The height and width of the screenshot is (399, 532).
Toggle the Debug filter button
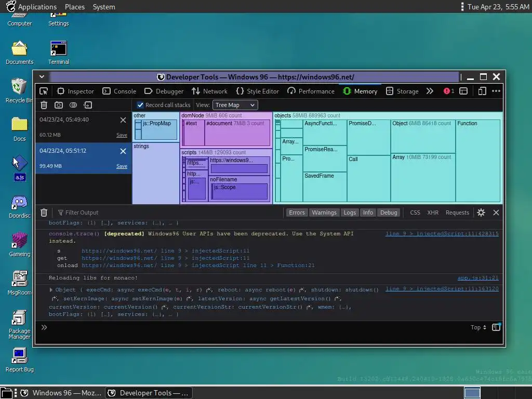389,212
